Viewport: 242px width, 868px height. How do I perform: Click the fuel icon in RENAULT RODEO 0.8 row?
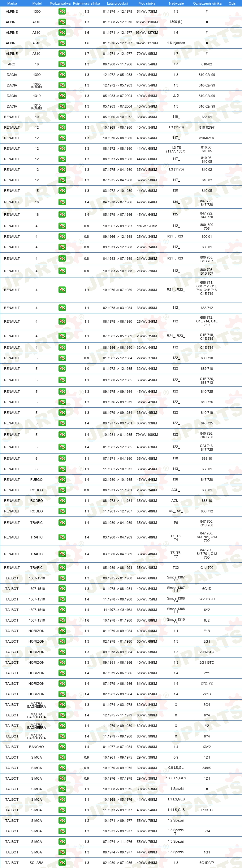[x=62, y=490]
